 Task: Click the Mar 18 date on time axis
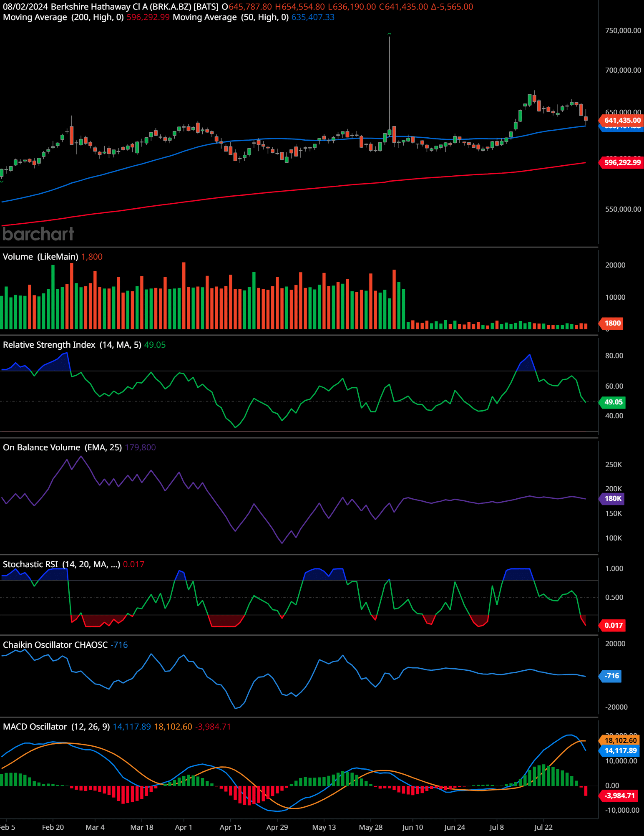[x=142, y=827]
